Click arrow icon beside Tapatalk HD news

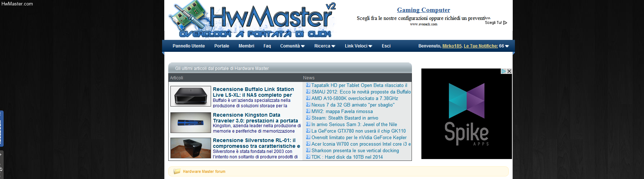pyautogui.click(x=308, y=85)
